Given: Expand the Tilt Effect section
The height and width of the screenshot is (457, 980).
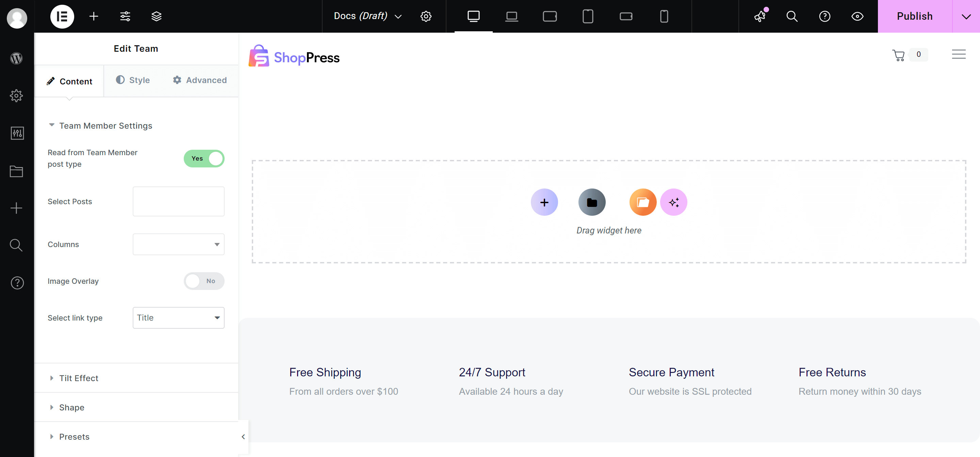Looking at the screenshot, I should [79, 378].
